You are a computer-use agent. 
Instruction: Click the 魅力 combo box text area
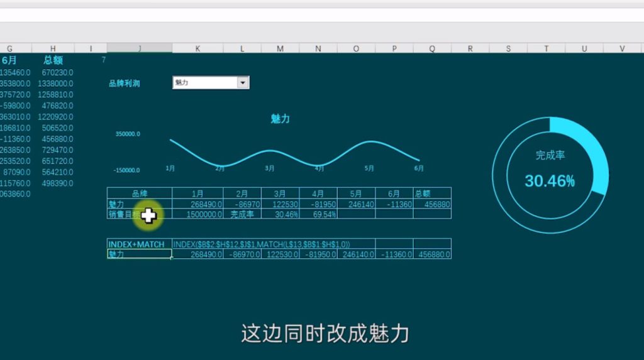coord(204,82)
